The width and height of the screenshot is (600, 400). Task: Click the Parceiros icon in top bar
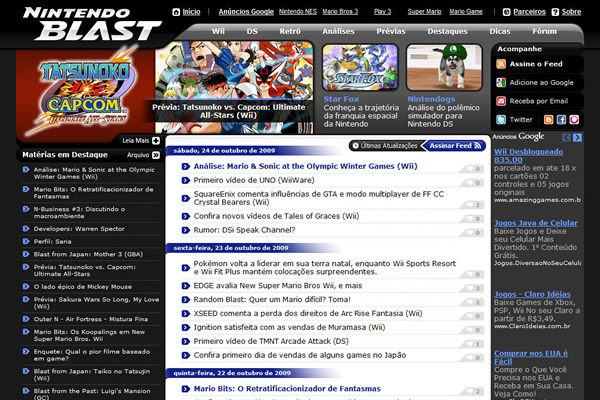[x=506, y=12]
